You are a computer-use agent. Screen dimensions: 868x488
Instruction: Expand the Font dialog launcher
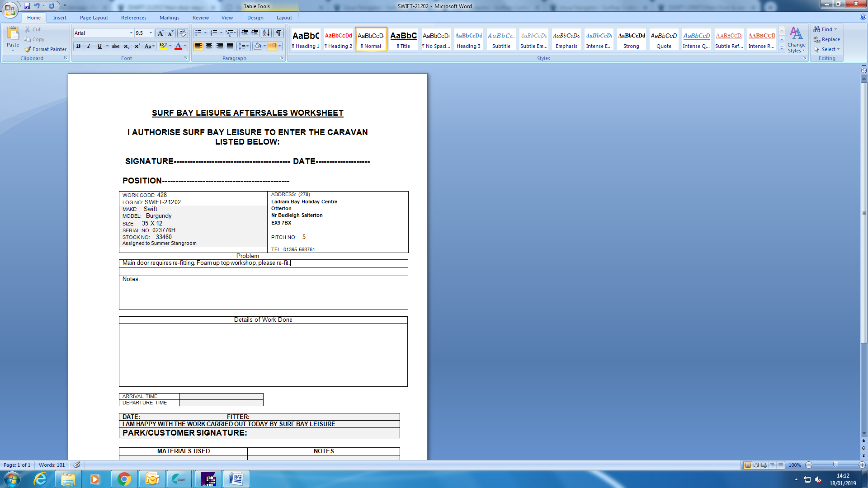[x=185, y=58]
